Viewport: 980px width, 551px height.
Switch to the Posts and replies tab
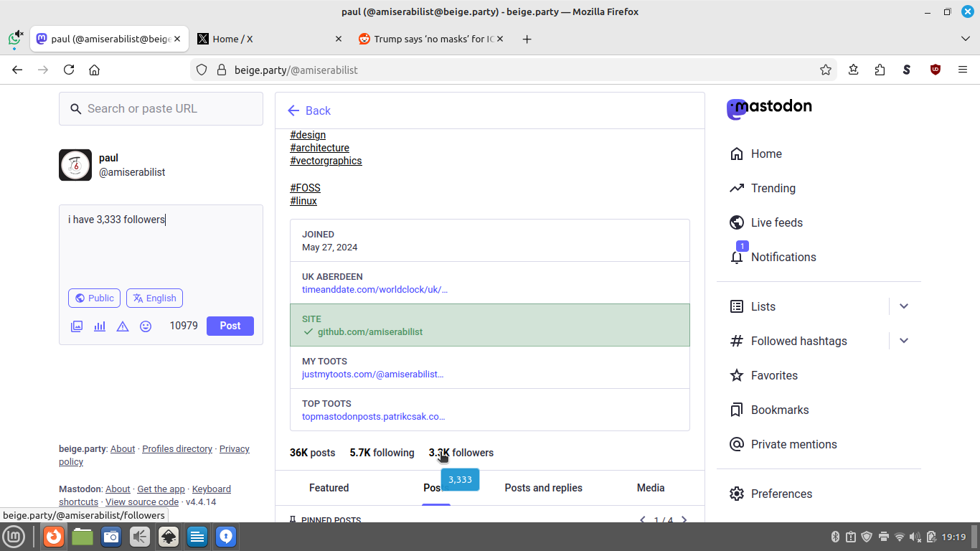(x=543, y=488)
